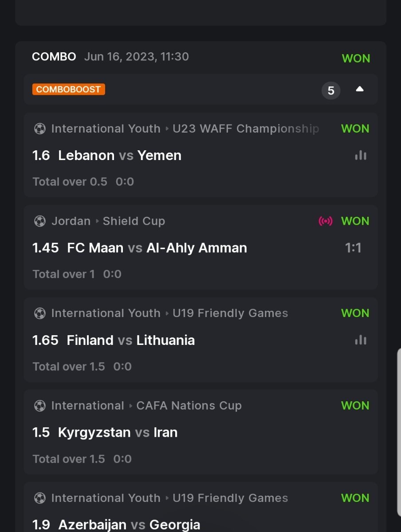Open stats icon for Finland vs Lithuania
The width and height of the screenshot is (401, 532).
pos(361,340)
